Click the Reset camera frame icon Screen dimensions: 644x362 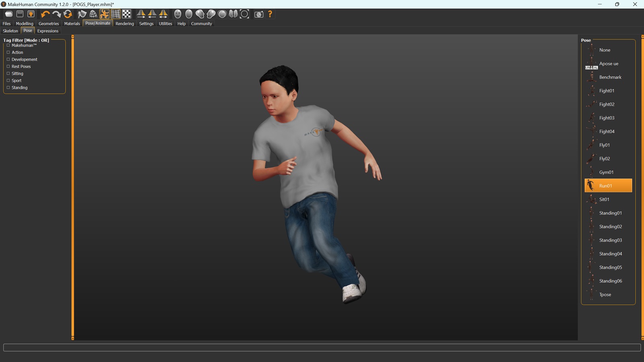pos(244,14)
